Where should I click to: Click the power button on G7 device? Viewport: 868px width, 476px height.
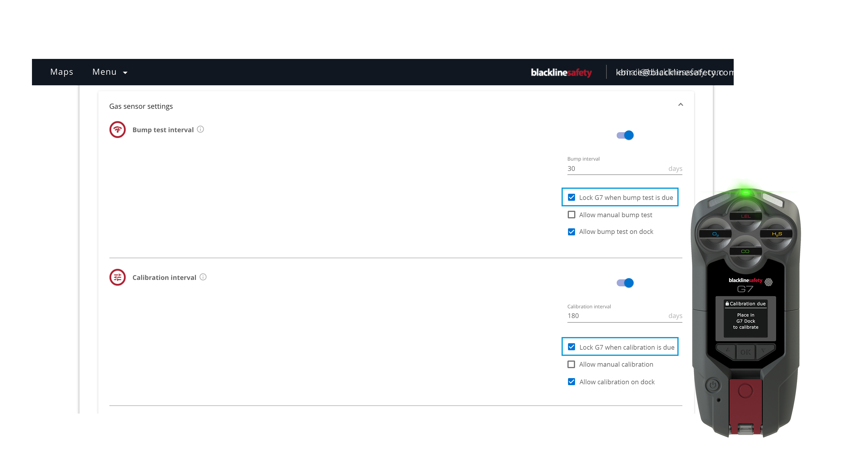pyautogui.click(x=713, y=385)
